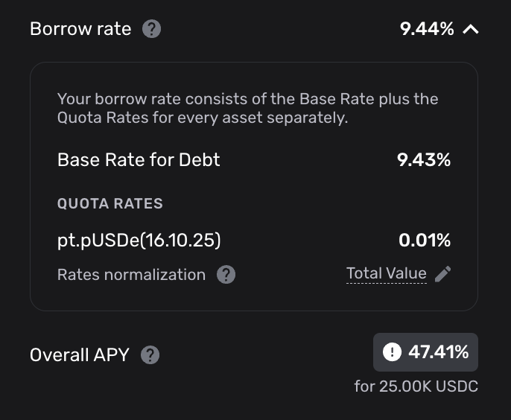511x420 pixels.
Task: Open the Rates normalization help icon
Action: pyautogui.click(x=226, y=274)
